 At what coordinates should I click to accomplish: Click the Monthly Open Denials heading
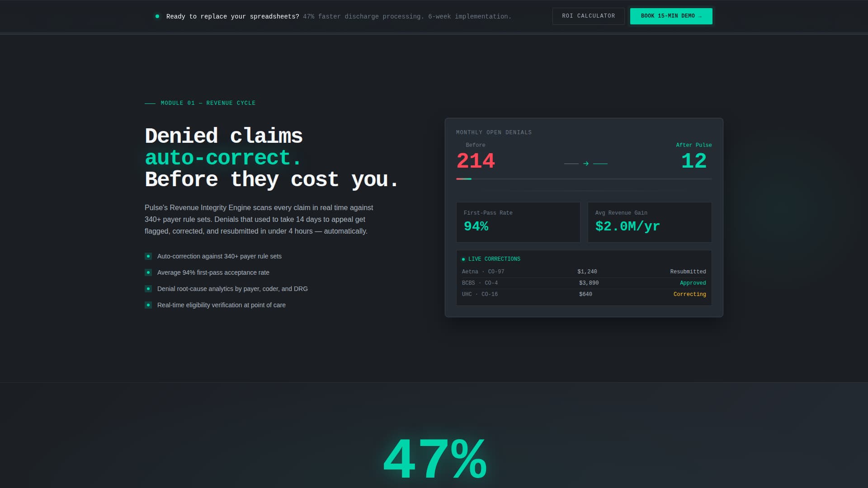(x=494, y=132)
